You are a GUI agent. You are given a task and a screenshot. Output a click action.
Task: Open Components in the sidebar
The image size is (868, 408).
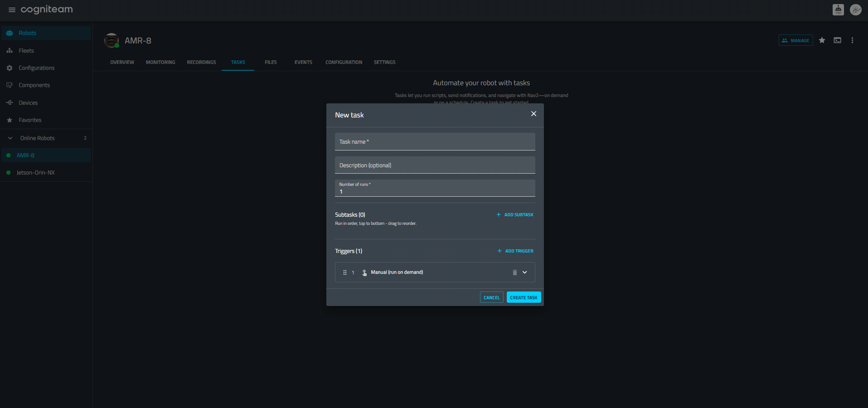[x=46, y=85]
